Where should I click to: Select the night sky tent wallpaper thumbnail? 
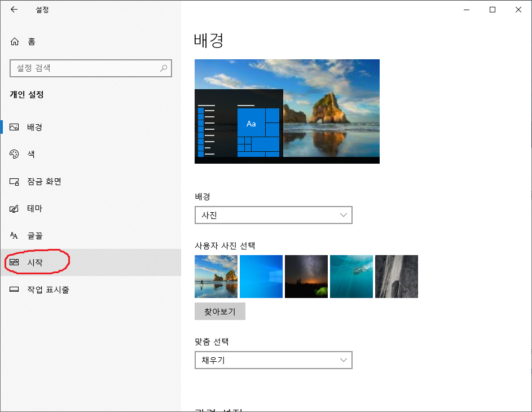(x=306, y=277)
